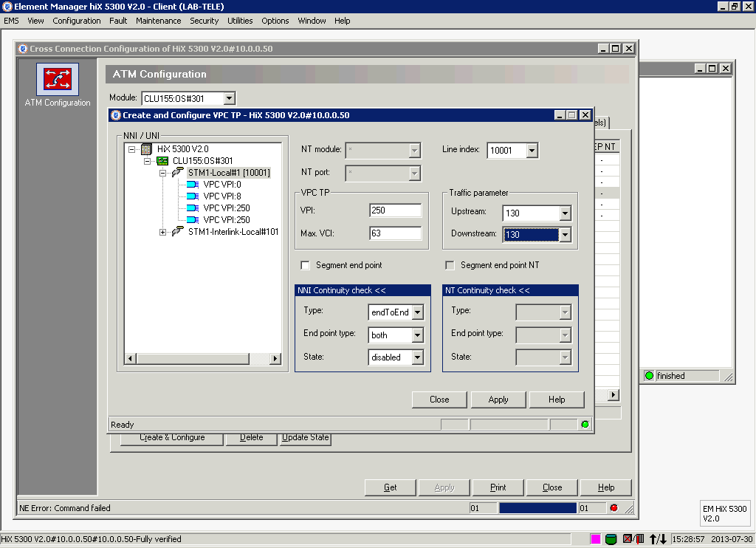Click the Update State button

[x=305, y=438]
